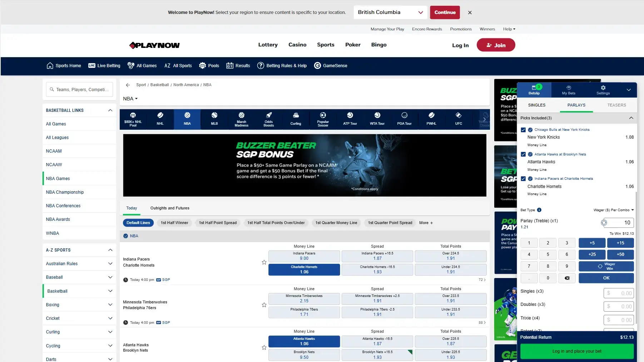Open the My Bets tab
The image size is (644, 362).
(569, 90)
